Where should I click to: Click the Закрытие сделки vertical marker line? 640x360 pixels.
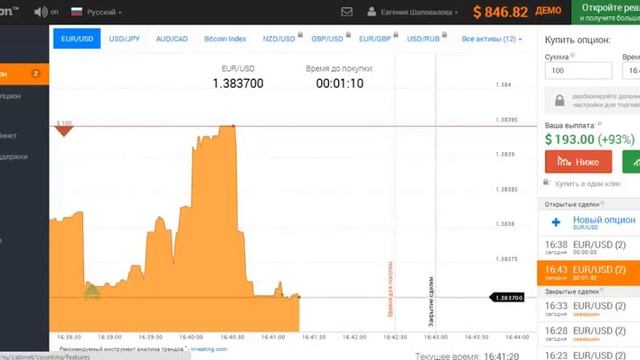(x=436, y=192)
